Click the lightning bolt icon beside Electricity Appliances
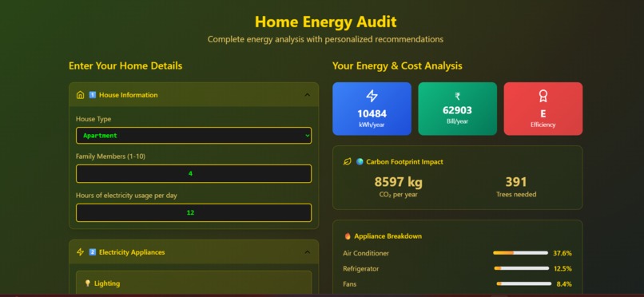Image resolution: width=644 pixels, height=297 pixels. 80,251
